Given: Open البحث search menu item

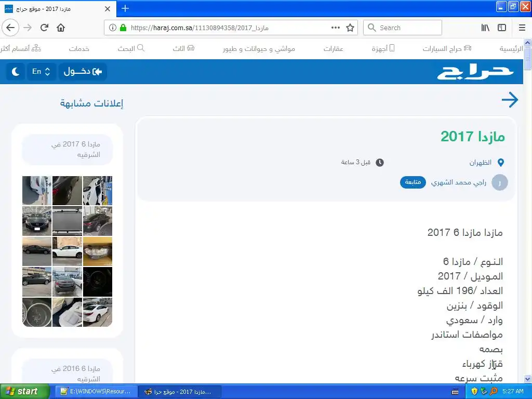Looking at the screenshot, I should (131, 48).
